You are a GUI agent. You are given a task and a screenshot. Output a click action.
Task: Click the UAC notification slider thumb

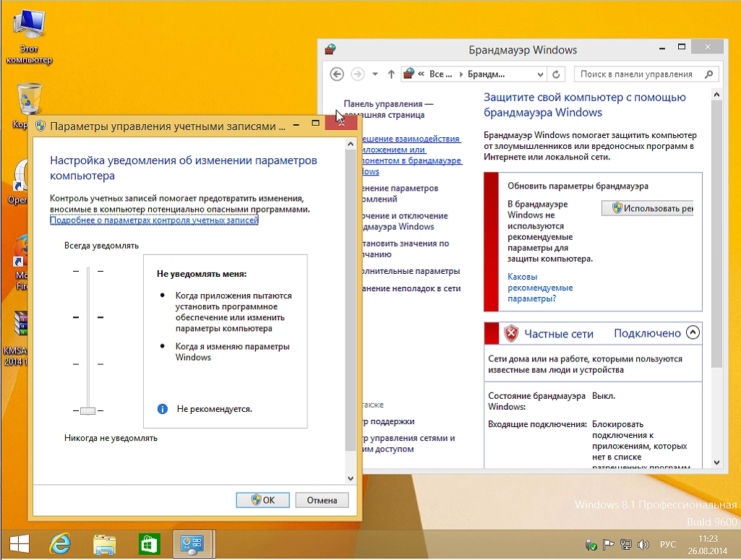coord(88,411)
